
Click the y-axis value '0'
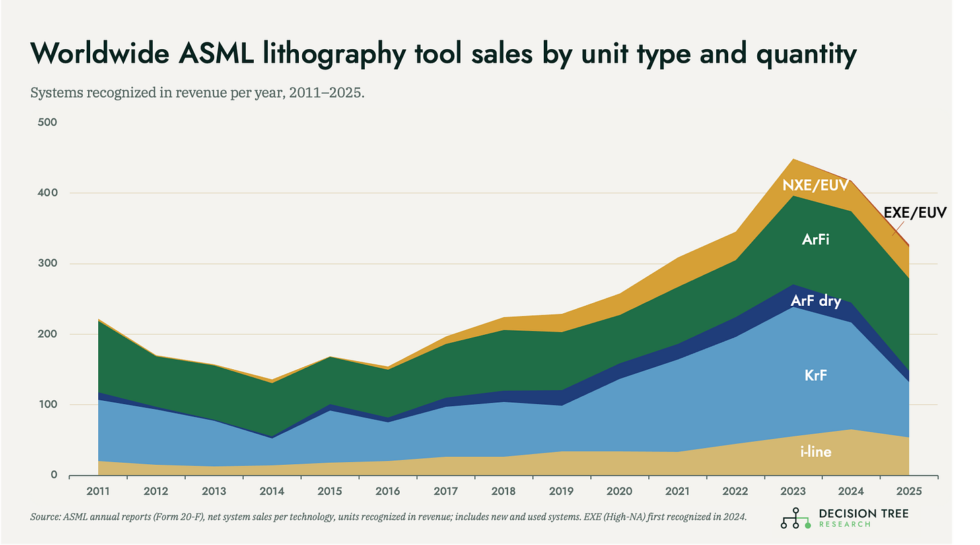53,476
